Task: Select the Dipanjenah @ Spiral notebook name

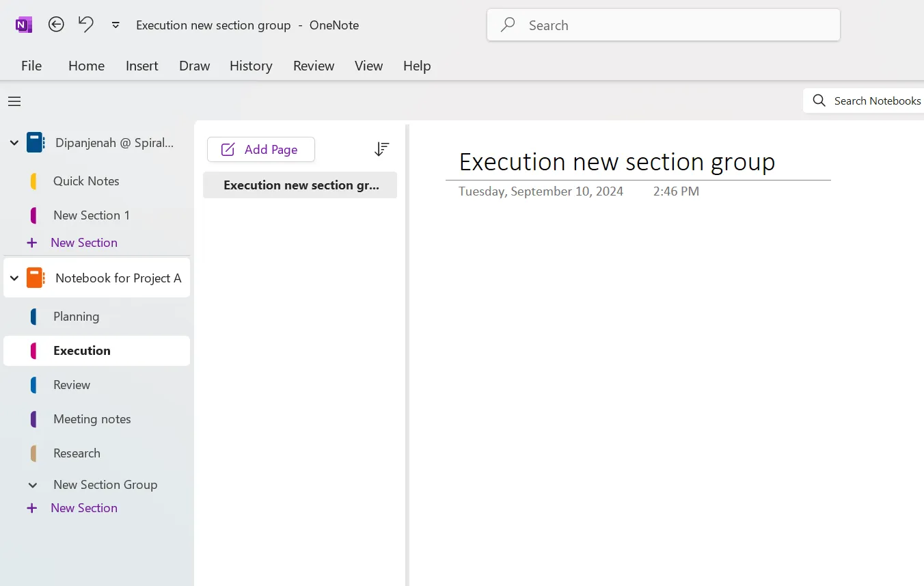Action: click(115, 143)
